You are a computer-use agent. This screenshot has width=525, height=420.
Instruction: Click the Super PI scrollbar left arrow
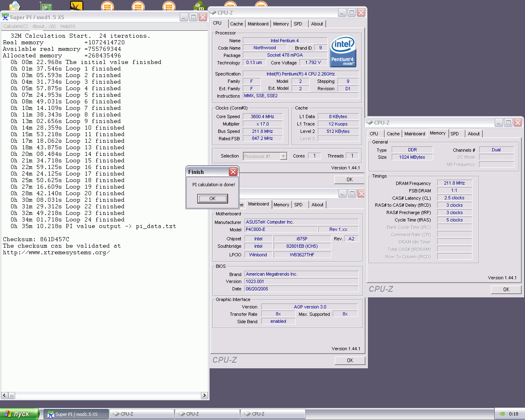pyautogui.click(x=5, y=395)
